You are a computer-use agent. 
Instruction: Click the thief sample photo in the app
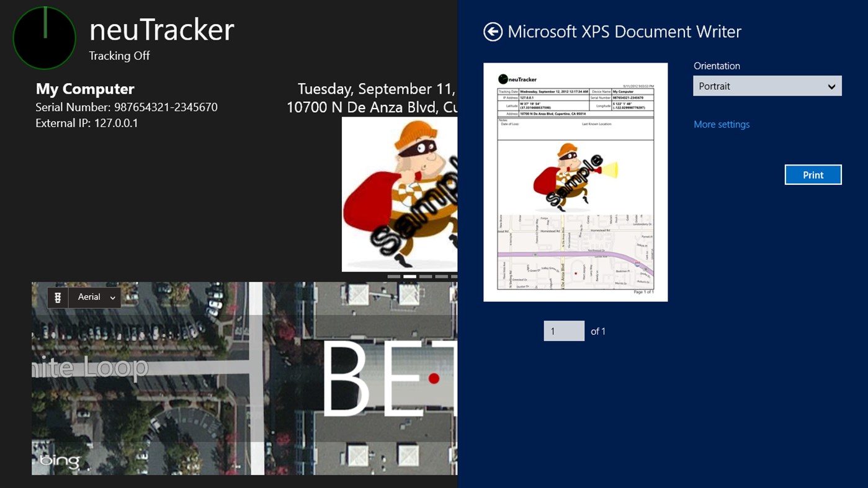[x=400, y=194]
